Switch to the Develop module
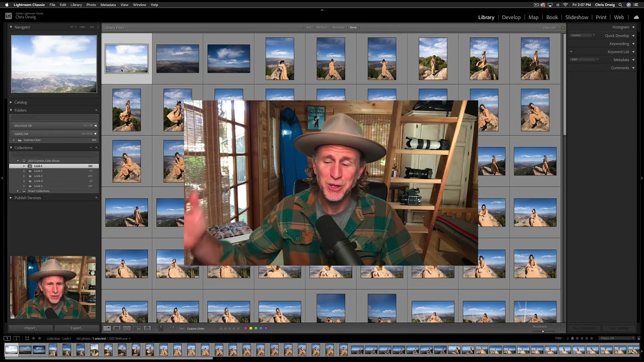 pyautogui.click(x=511, y=17)
